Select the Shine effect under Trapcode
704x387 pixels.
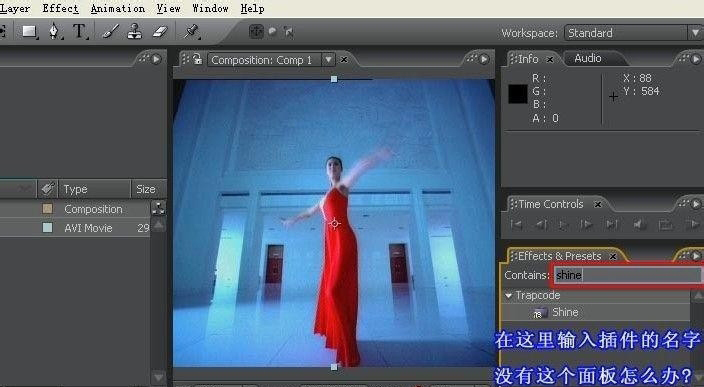coord(565,312)
